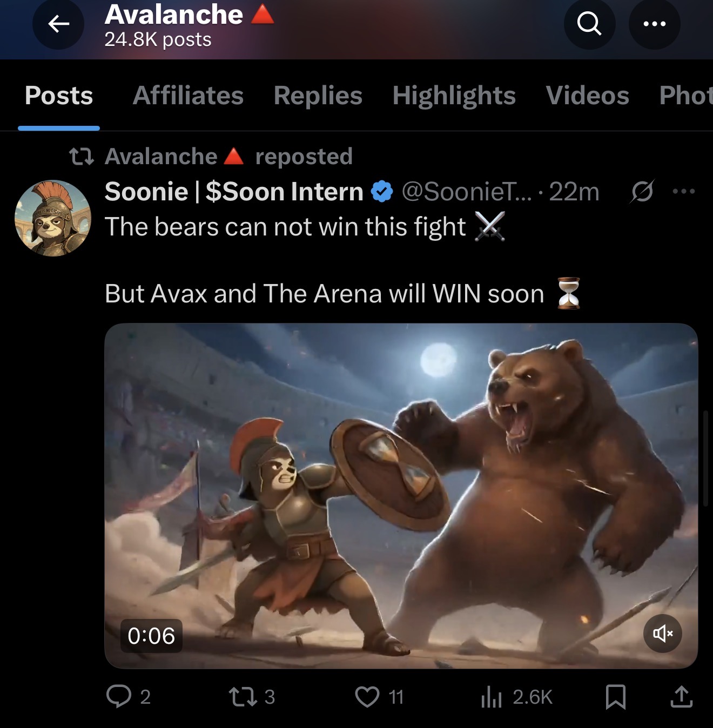This screenshot has width=713, height=728.
Task: Select the Videos tab
Action: [587, 96]
